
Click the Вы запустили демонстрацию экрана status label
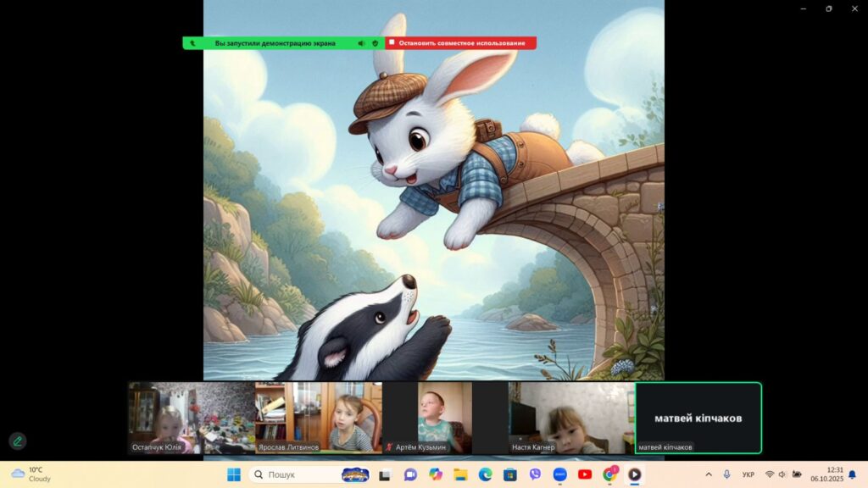point(275,43)
